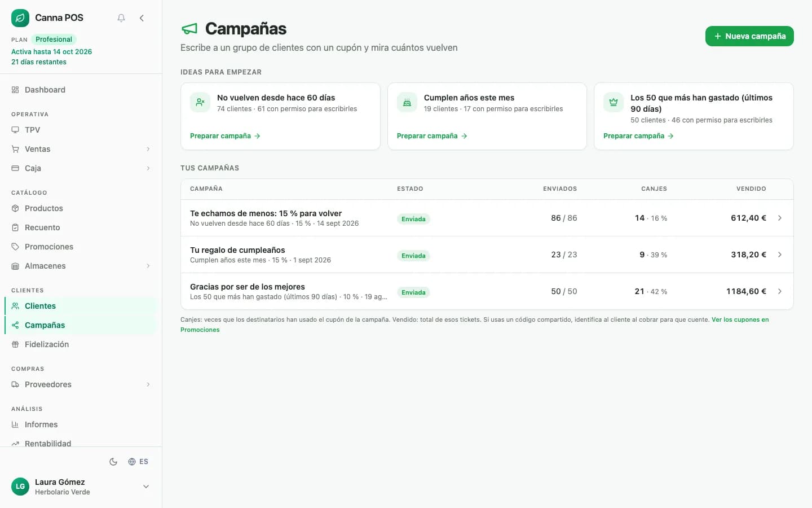Create a campaign with Nueva campaña
Screen dimensions: 812x508
749,36
